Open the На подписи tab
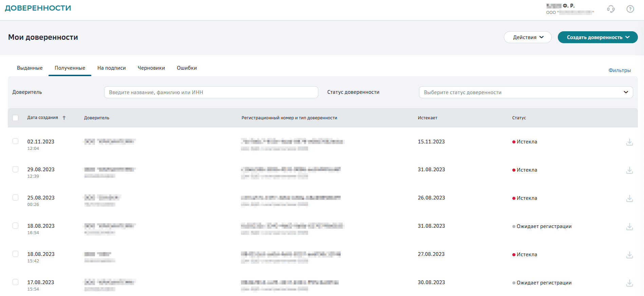 click(112, 68)
